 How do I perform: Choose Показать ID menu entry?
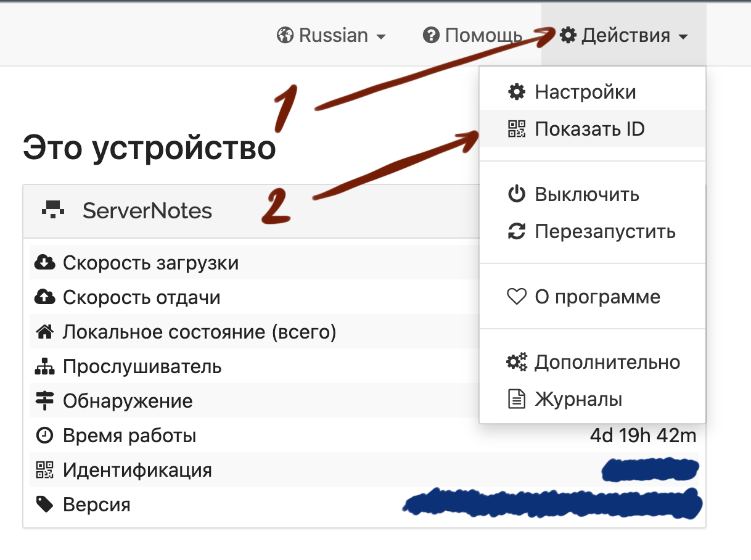589,129
